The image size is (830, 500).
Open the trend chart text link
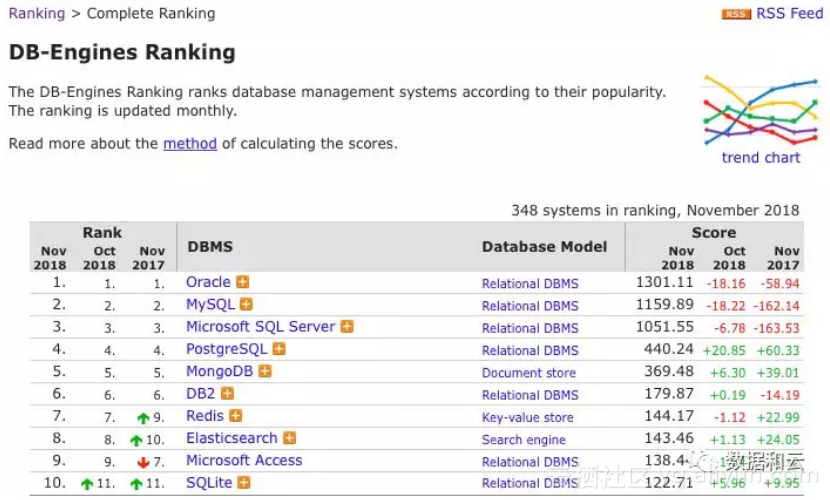click(x=761, y=158)
